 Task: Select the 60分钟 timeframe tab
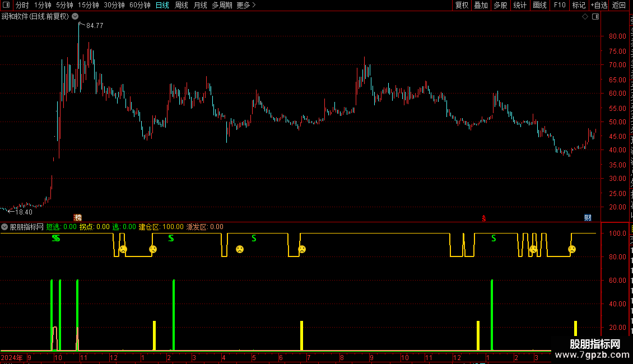139,5
